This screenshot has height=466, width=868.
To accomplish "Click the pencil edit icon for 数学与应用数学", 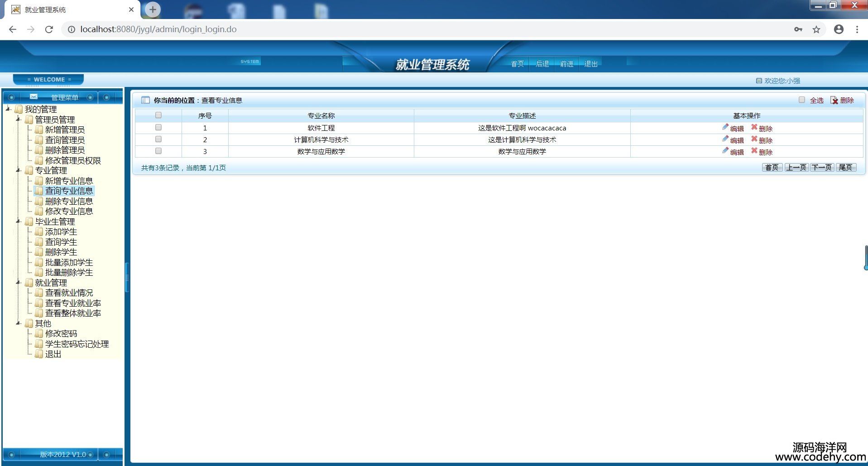I will (x=725, y=151).
